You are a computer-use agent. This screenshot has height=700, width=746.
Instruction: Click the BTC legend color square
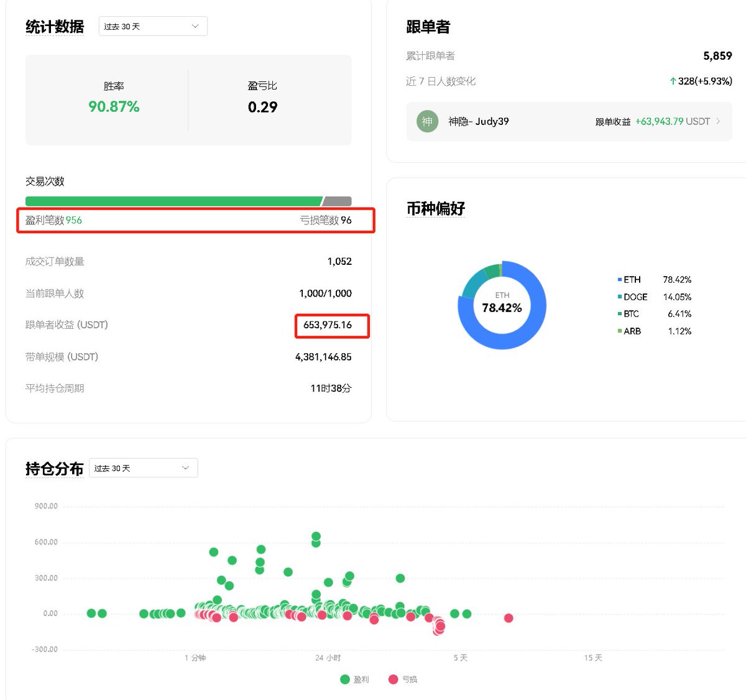pyautogui.click(x=620, y=314)
